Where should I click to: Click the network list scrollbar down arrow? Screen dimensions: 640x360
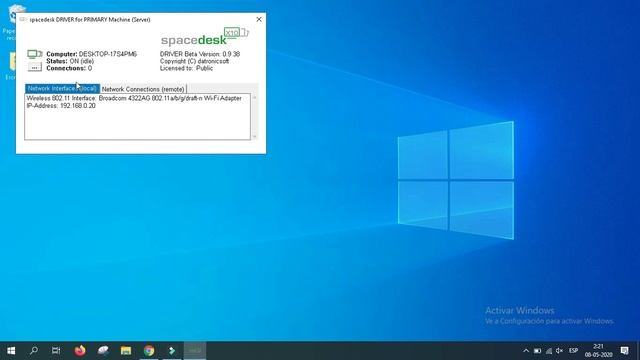click(x=255, y=136)
